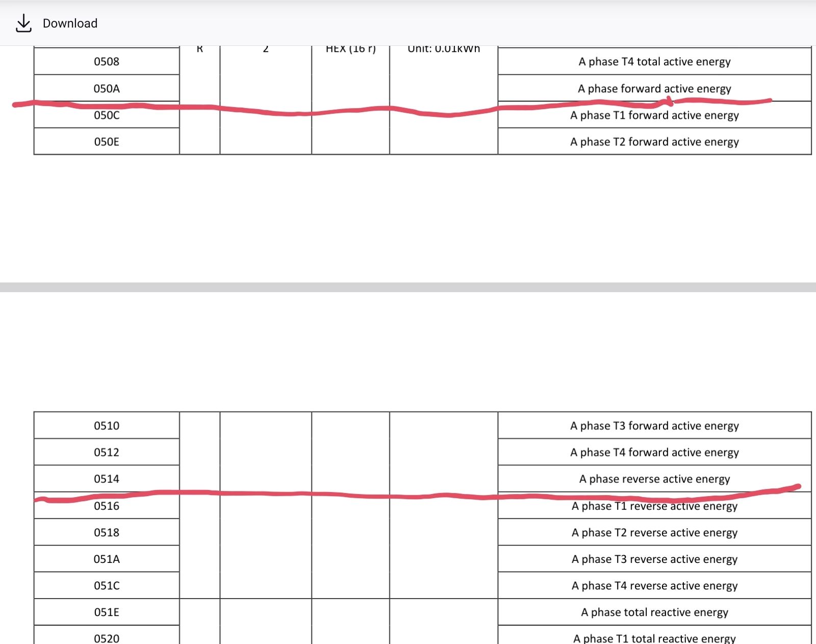Screen dimensions: 816x644
Task: Select register address cell 0512
Action: (x=107, y=452)
